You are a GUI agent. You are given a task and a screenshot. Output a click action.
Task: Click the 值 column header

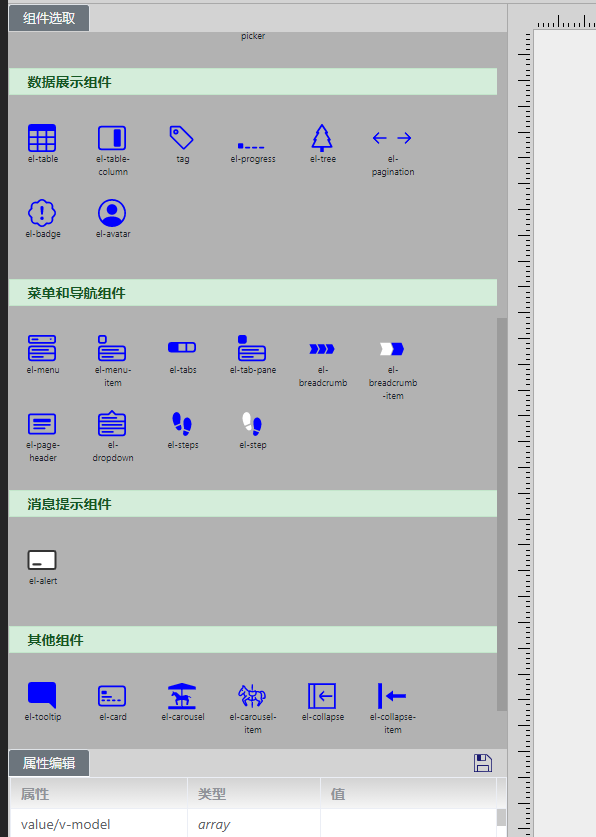(x=408, y=794)
